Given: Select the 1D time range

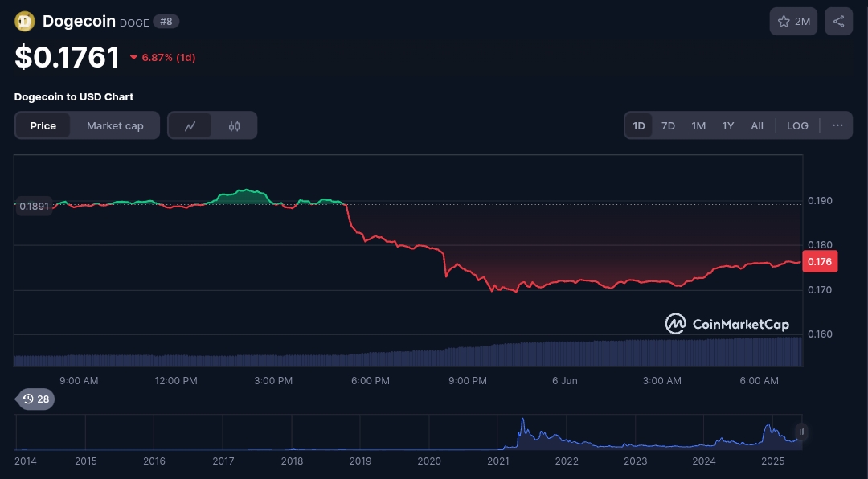Looking at the screenshot, I should pos(639,125).
